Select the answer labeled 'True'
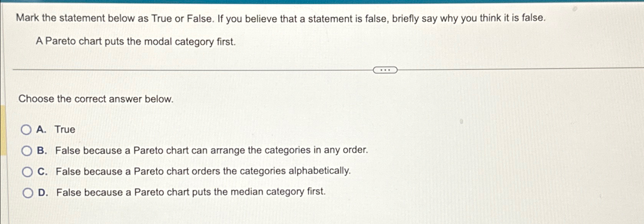The height and width of the screenshot is (224, 644). point(66,130)
